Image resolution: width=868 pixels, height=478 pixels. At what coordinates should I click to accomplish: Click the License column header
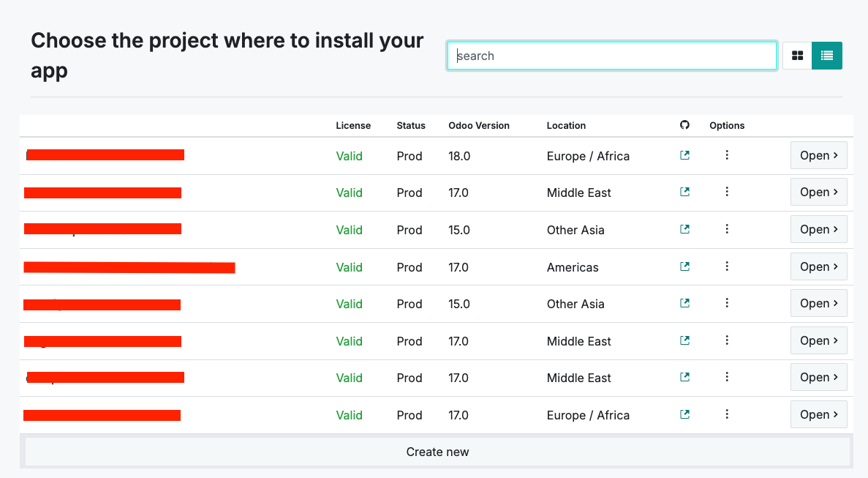tap(353, 125)
